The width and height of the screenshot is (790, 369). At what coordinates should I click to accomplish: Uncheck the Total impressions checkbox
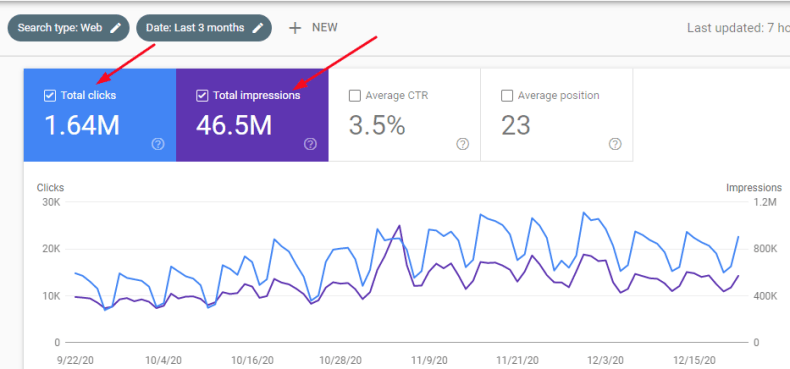coord(202,95)
